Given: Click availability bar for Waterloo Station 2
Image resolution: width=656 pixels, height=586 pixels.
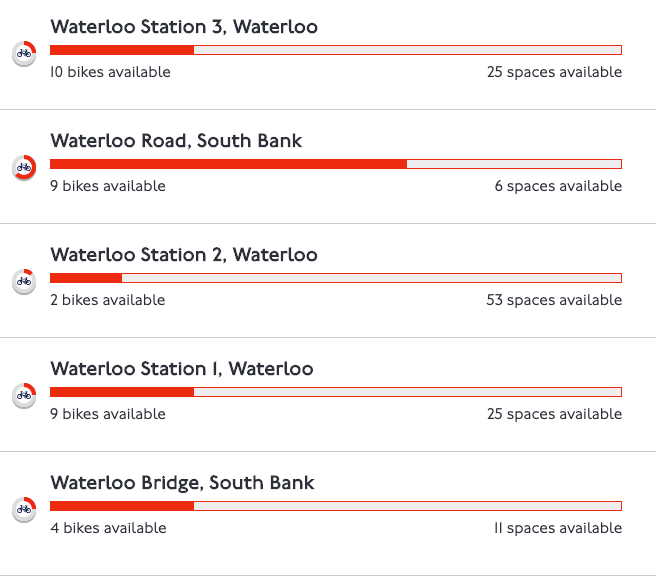Looking at the screenshot, I should click(336, 278).
